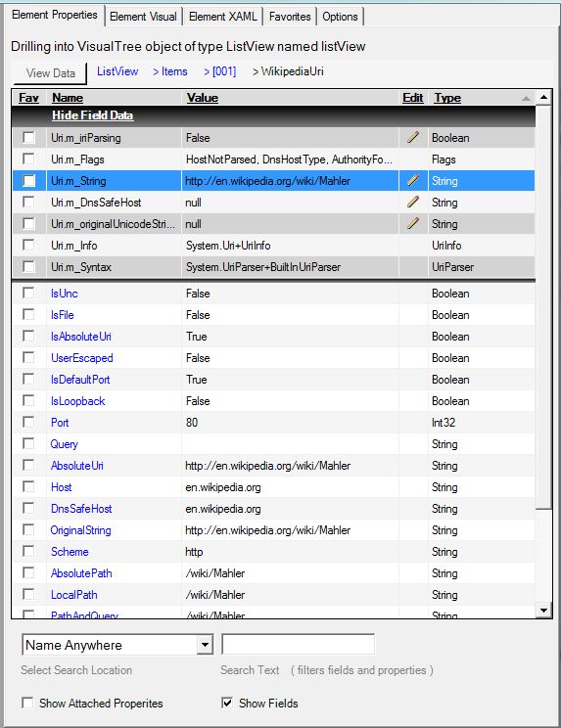Drill into the AbsolutePath property link
Screen dimensions: 561x728
81,573
